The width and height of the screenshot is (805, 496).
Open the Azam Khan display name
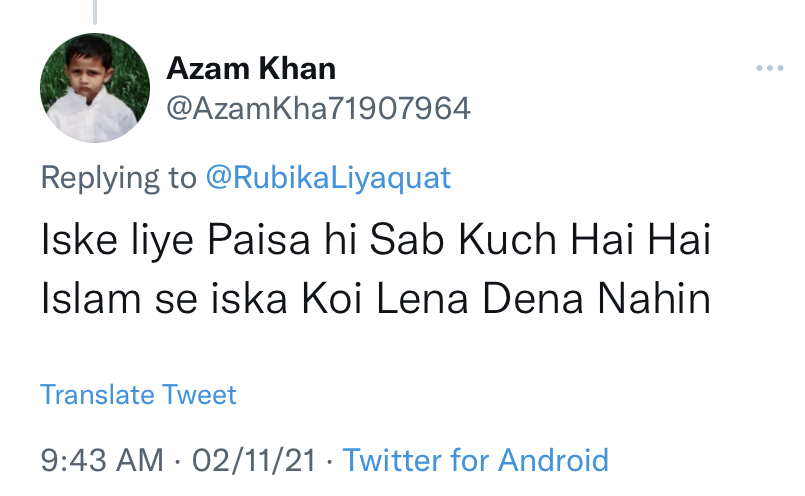(x=251, y=69)
